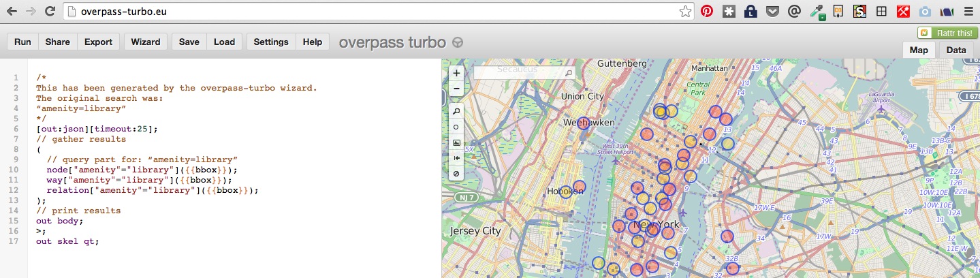The width and height of the screenshot is (980, 278).
Task: Open the Pocket extension icon
Action: [x=772, y=12]
